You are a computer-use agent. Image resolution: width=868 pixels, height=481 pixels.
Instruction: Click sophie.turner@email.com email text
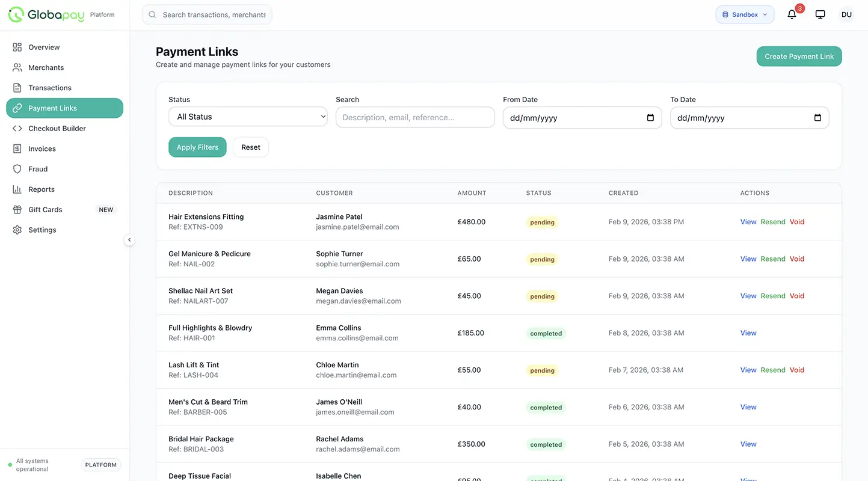point(358,264)
